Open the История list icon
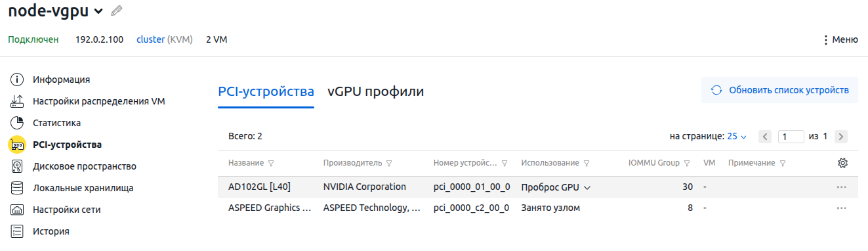The width and height of the screenshot is (868, 251). [x=17, y=231]
